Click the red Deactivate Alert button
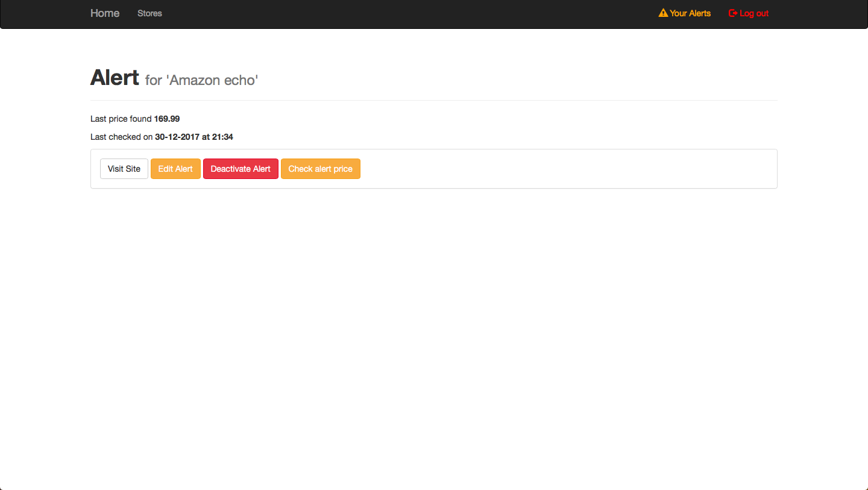The image size is (868, 490). click(x=241, y=169)
